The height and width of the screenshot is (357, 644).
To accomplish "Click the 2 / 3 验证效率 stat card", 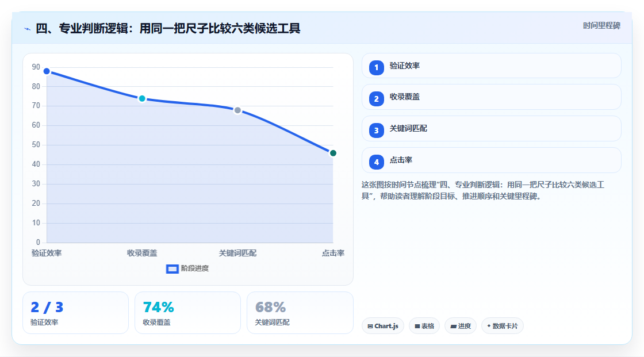I will [x=75, y=313].
